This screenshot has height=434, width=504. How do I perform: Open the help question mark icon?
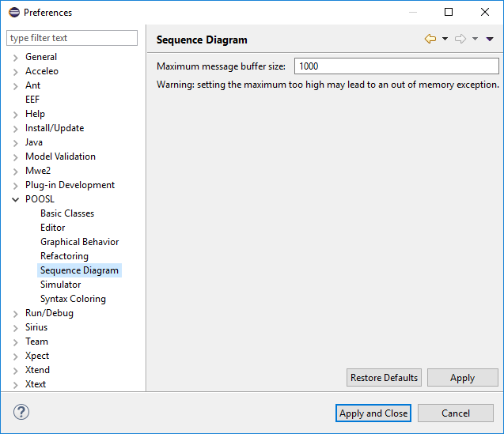click(x=21, y=413)
